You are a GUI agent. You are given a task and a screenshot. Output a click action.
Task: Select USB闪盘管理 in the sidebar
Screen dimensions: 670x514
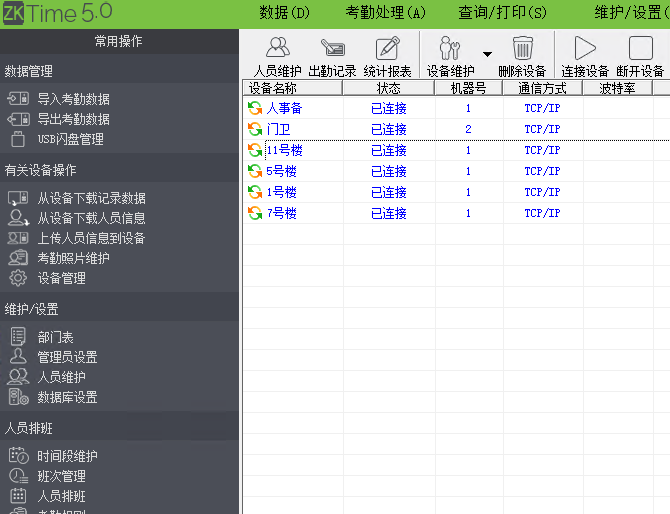tap(70, 139)
